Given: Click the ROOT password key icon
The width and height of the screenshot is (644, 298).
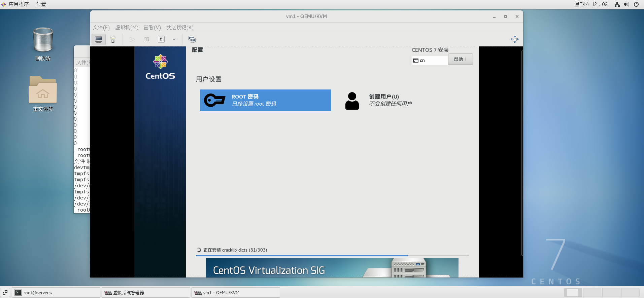Looking at the screenshot, I should tap(214, 100).
